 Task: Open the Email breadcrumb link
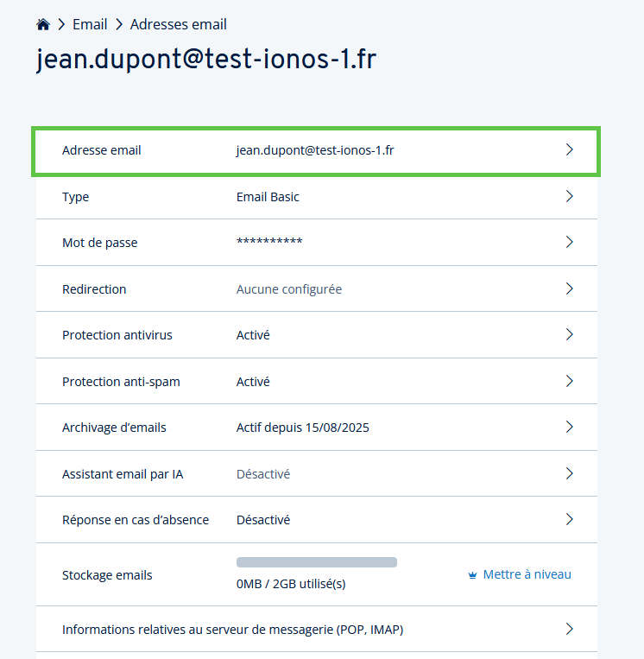coord(90,24)
